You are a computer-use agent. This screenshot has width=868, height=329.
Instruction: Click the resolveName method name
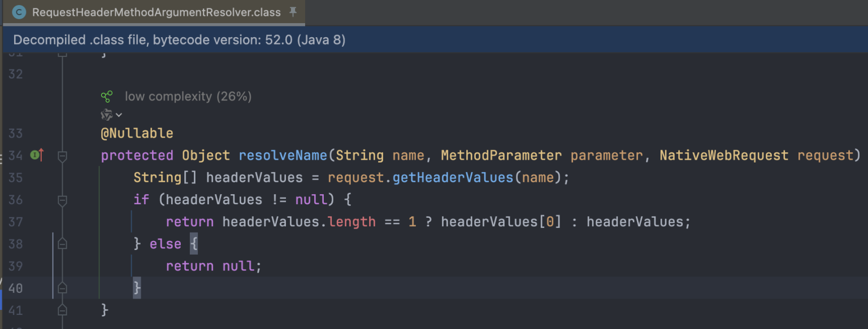283,155
